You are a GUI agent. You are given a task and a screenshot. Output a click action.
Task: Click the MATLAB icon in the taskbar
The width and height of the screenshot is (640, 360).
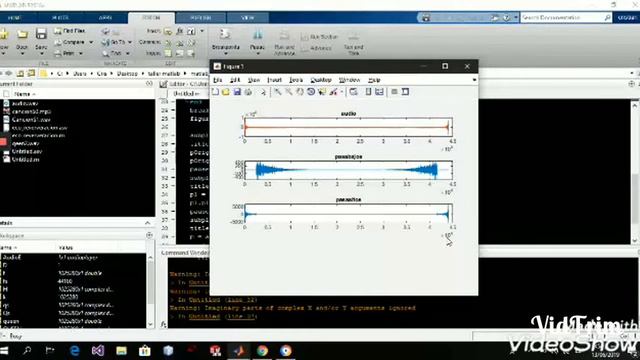[x=239, y=351]
